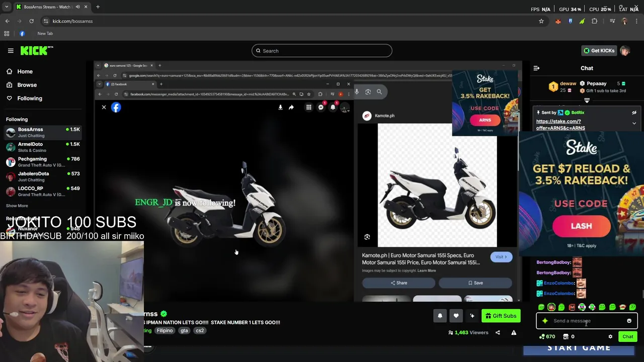This screenshot has width=644, height=362.
Task: Click the cs2 tag
Action: click(200, 331)
